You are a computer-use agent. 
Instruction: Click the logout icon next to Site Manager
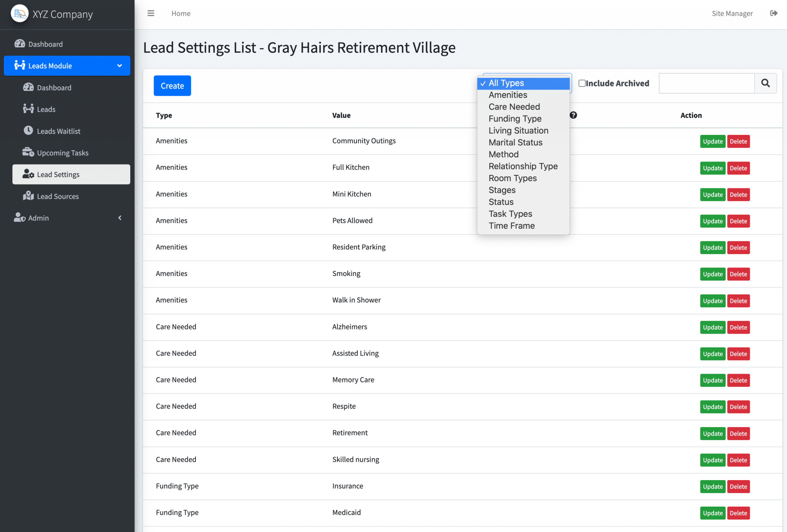coord(774,13)
